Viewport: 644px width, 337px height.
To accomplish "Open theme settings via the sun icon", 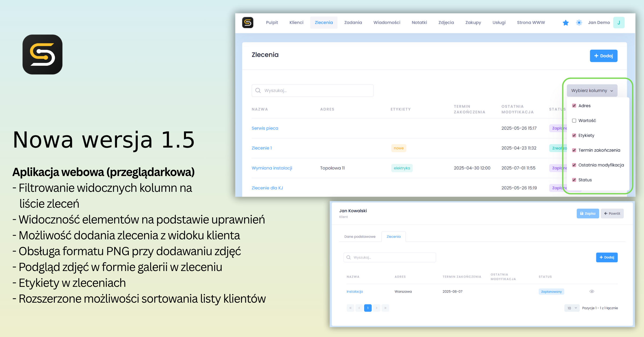I will click(x=579, y=23).
